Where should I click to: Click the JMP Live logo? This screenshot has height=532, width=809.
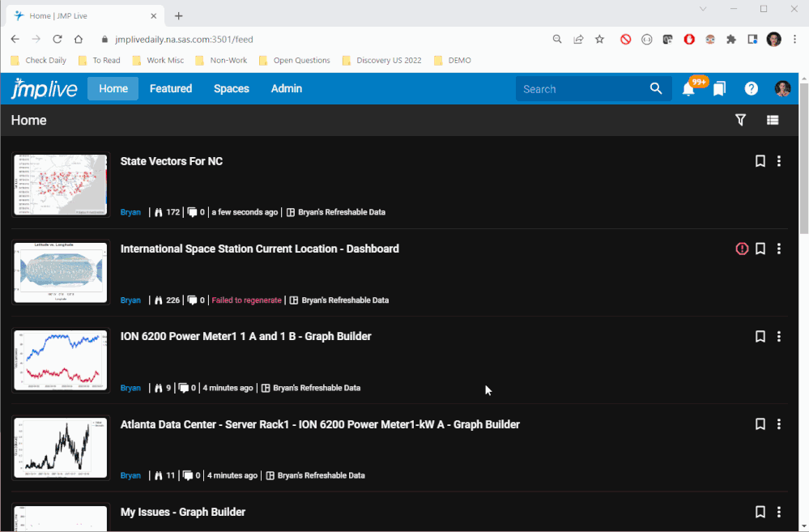45,89
